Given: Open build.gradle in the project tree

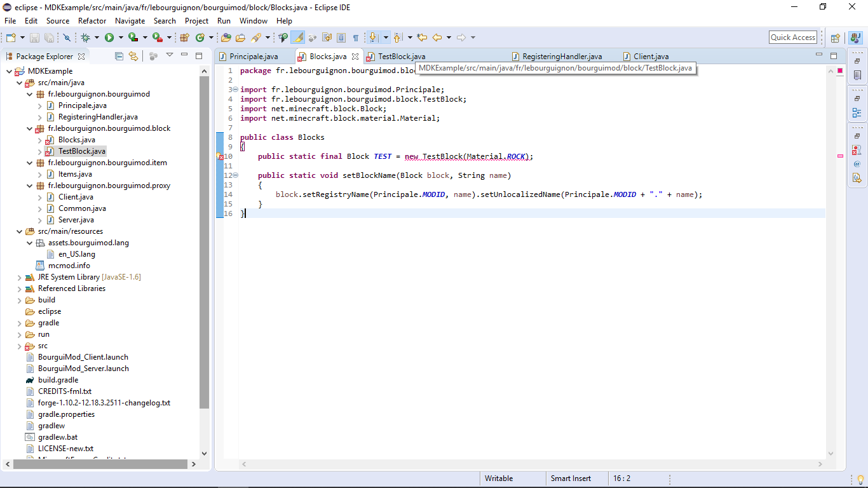Looking at the screenshot, I should point(58,380).
